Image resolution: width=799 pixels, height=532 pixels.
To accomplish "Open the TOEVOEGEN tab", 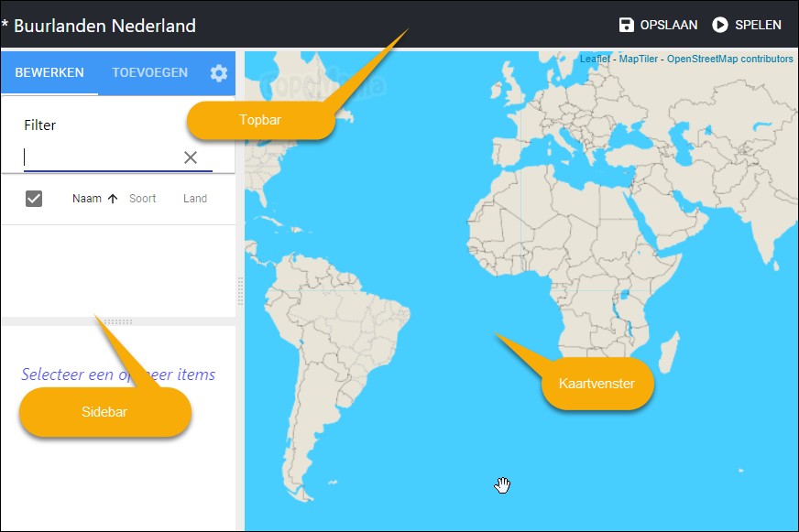I will point(149,73).
